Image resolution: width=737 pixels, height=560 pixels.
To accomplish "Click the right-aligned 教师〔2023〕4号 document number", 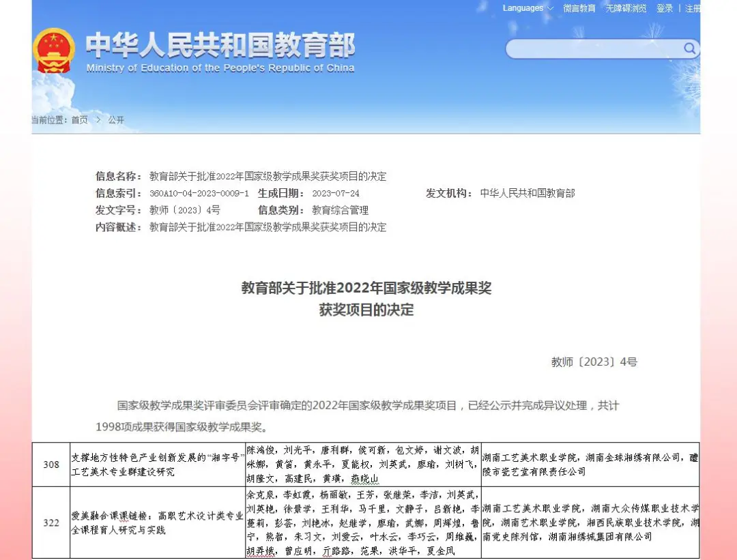I will pos(594,362).
